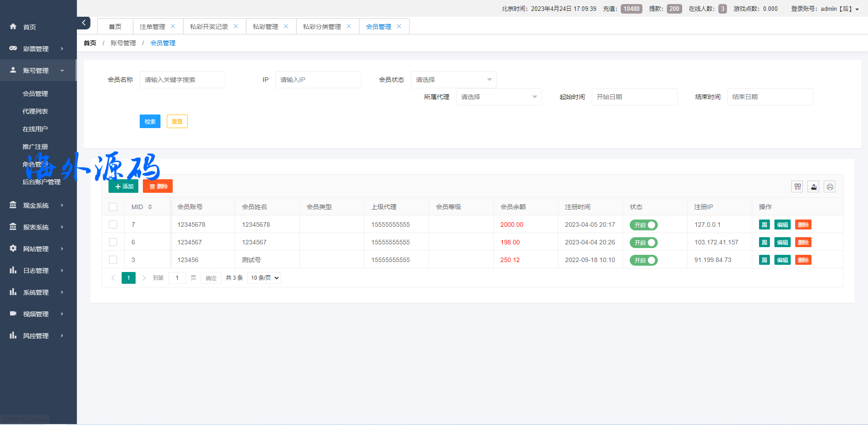Open 代理列表 in the sidebar menu
868x425 pixels.
tap(35, 111)
